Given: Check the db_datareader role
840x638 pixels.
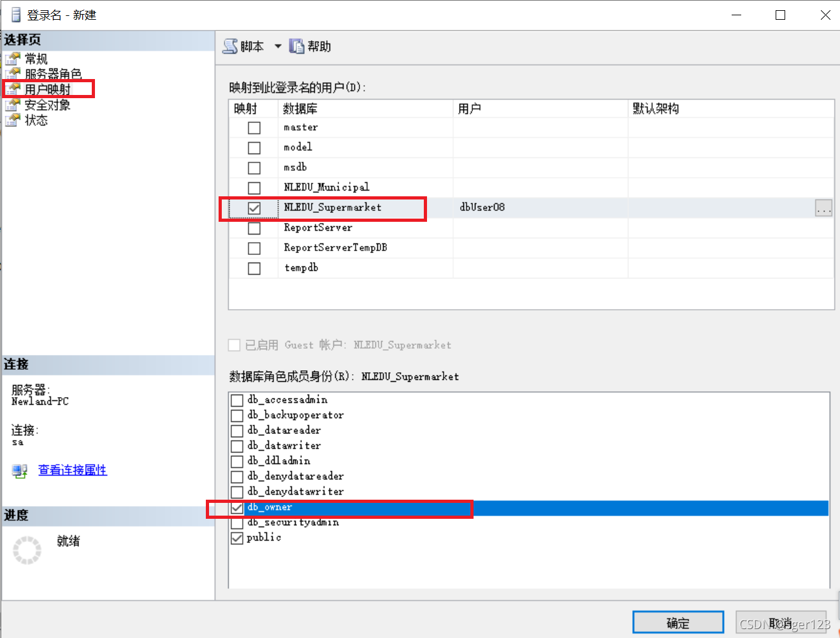Looking at the screenshot, I should [x=237, y=431].
